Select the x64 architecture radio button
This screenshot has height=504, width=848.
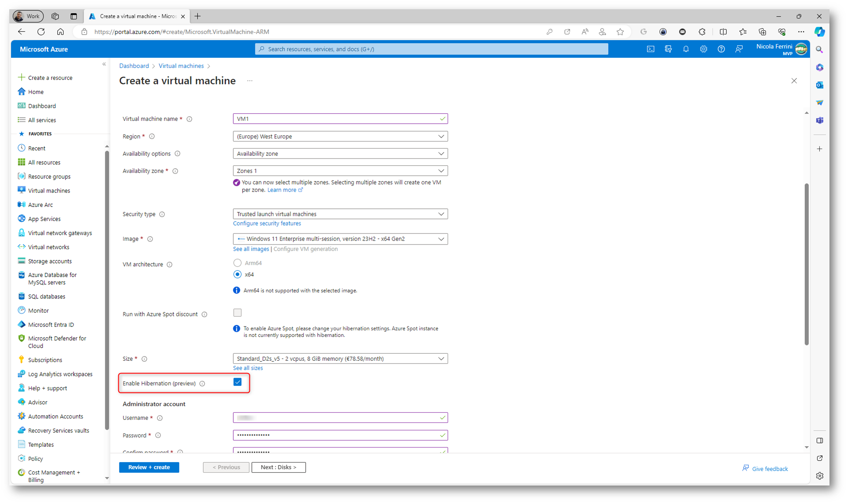(x=237, y=274)
